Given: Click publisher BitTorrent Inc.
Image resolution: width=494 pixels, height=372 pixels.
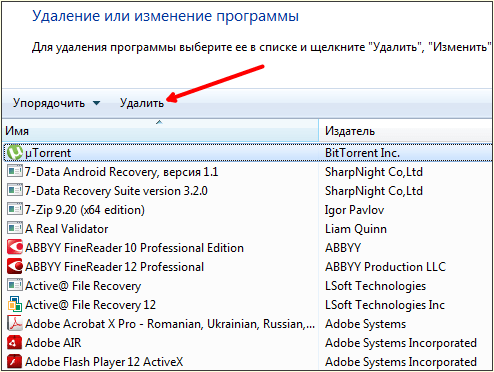Looking at the screenshot, I should click(362, 153).
